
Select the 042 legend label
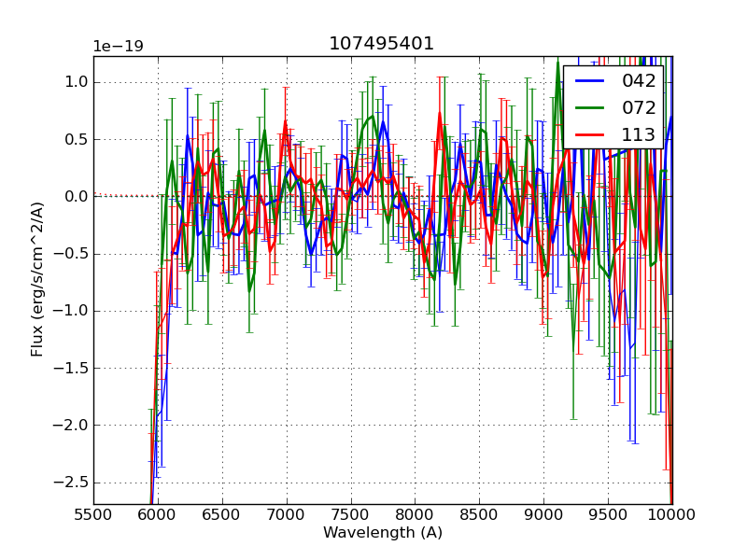(638, 81)
